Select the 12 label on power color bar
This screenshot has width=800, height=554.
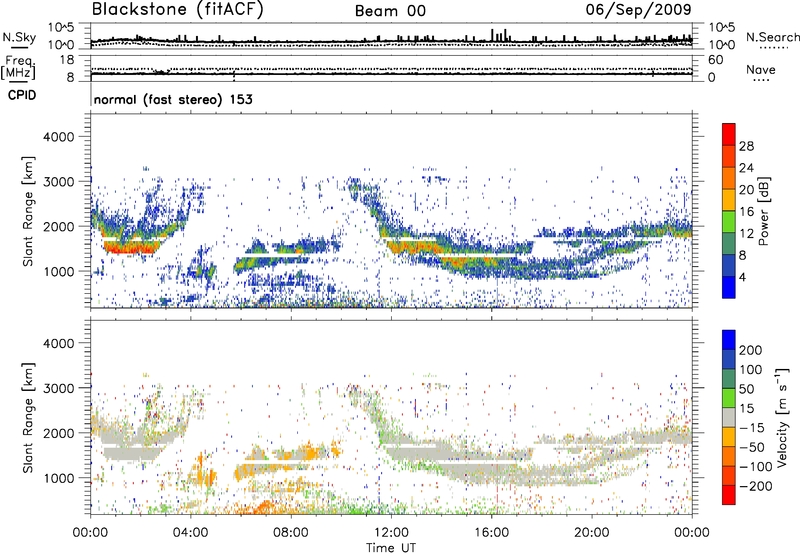click(x=746, y=234)
